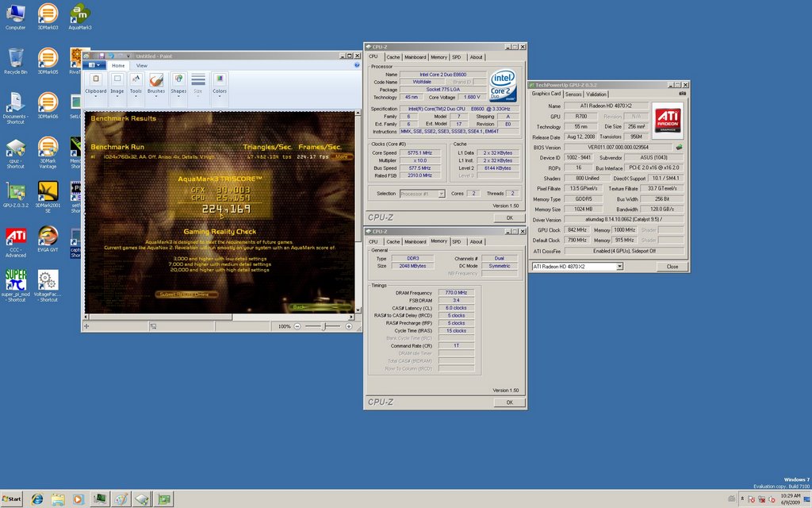Launch Internet Explorer from the taskbar
This screenshot has height=508, width=812.
click(x=37, y=499)
